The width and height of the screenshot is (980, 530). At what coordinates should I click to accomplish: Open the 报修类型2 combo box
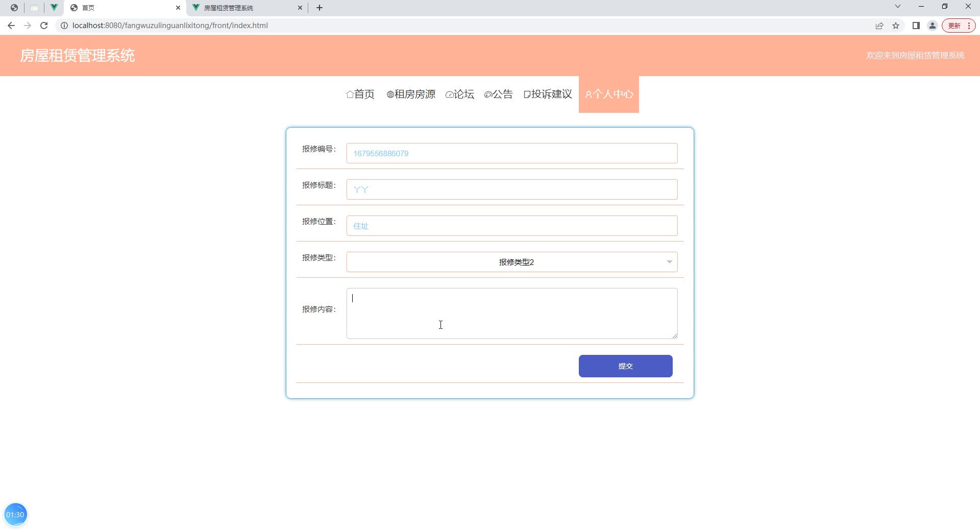click(512, 262)
